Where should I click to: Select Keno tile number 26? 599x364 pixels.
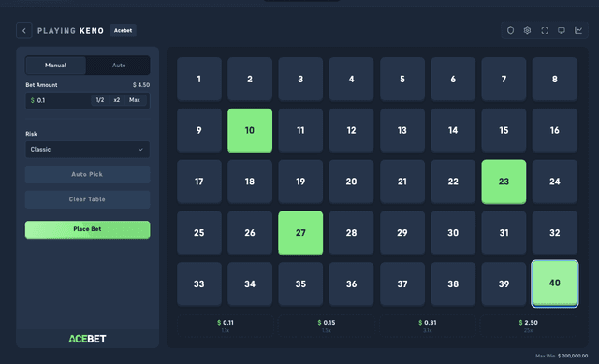tap(250, 233)
